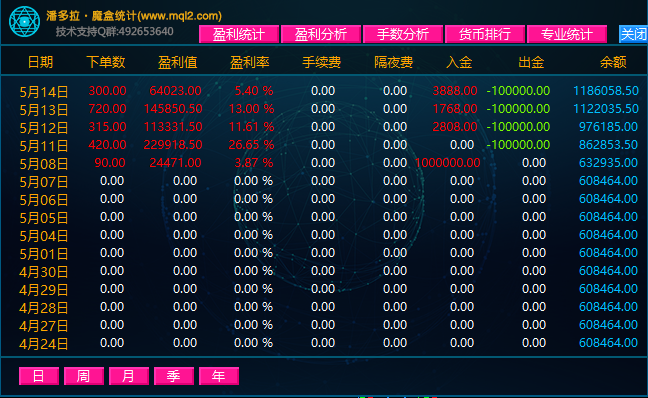Image resolution: width=648 pixels, height=398 pixels.
Task: Click profit value 145850.50
Action: 173,109
